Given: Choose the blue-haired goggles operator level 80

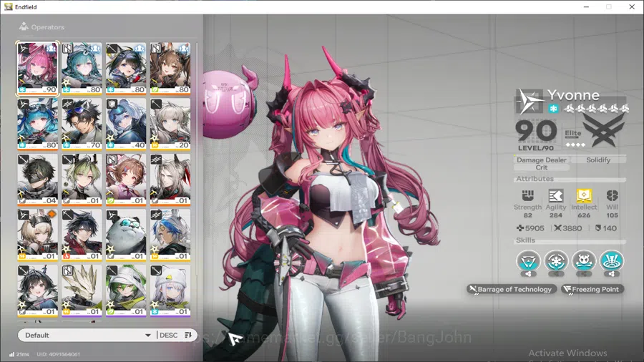Looking at the screenshot, I should coord(37,124).
